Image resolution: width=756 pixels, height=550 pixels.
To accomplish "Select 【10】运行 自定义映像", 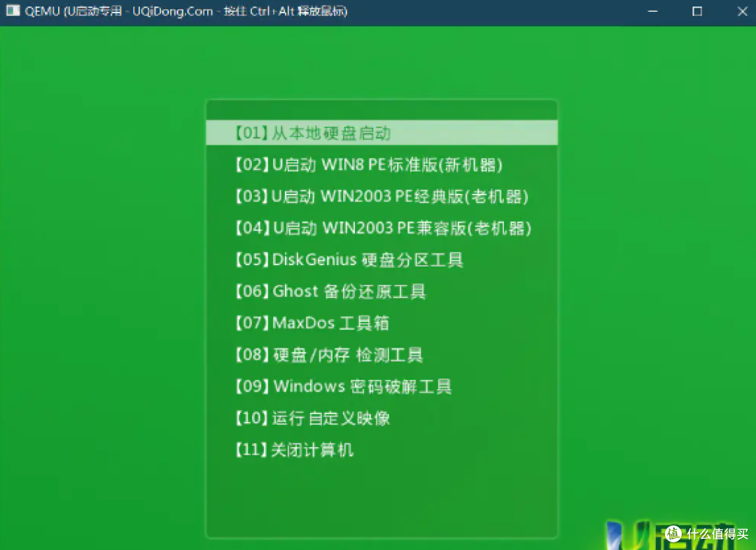I will coord(311,418).
